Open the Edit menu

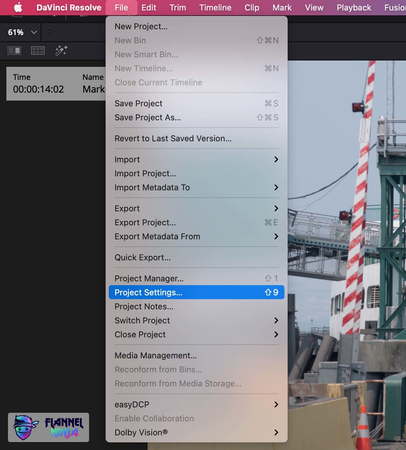(x=148, y=7)
